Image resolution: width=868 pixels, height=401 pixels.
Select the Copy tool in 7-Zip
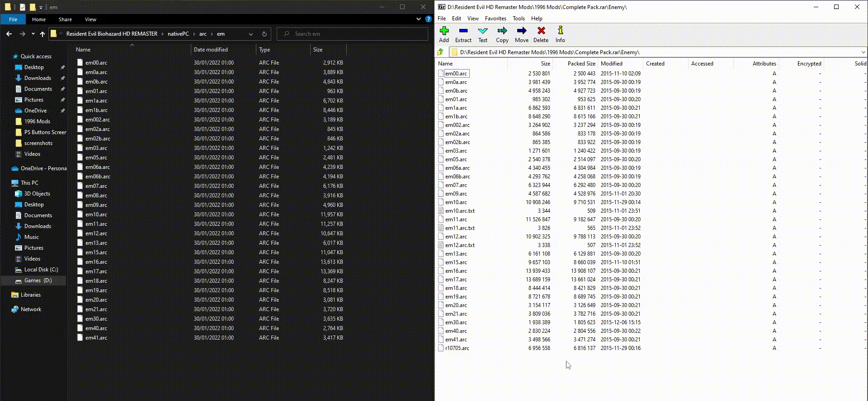pos(502,34)
